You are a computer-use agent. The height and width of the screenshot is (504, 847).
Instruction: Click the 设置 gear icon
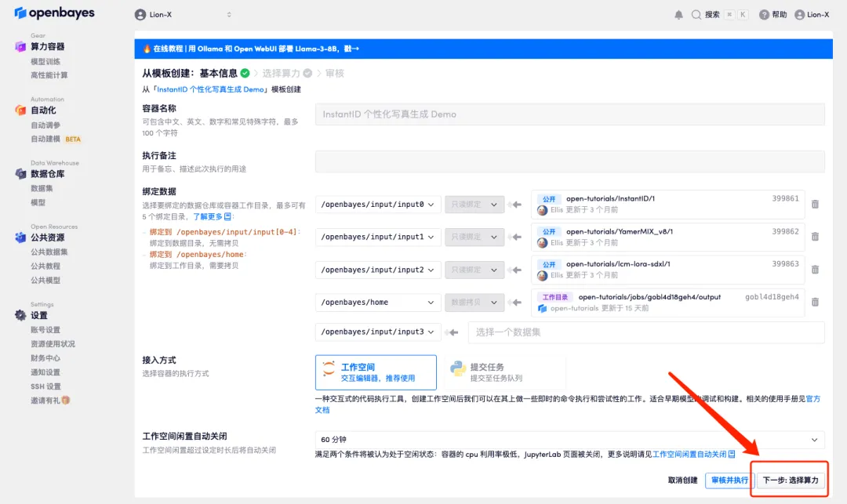[x=20, y=315]
